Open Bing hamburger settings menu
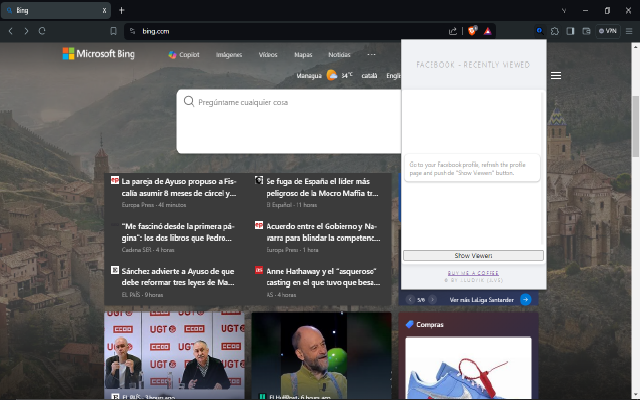This screenshot has width=640, height=400. pyautogui.click(x=556, y=75)
